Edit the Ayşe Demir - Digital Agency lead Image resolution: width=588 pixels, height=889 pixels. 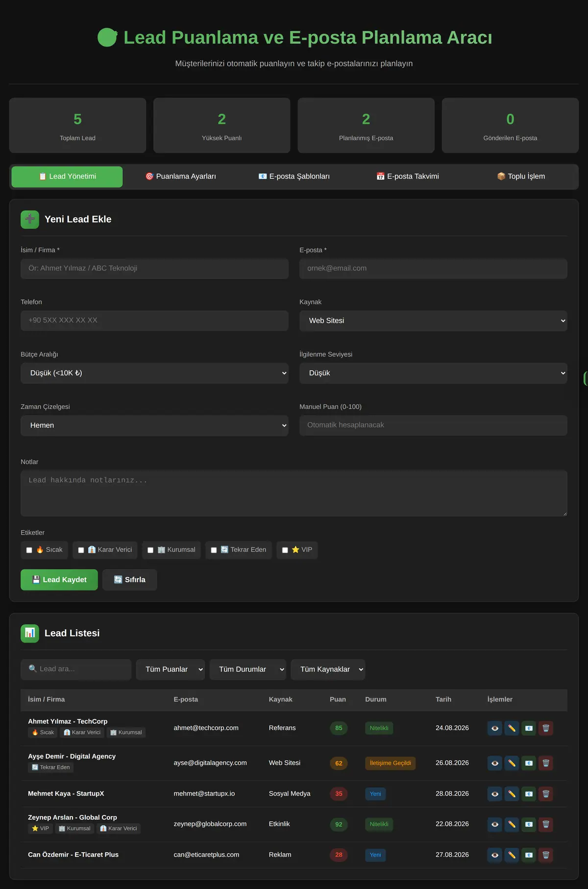coord(512,763)
